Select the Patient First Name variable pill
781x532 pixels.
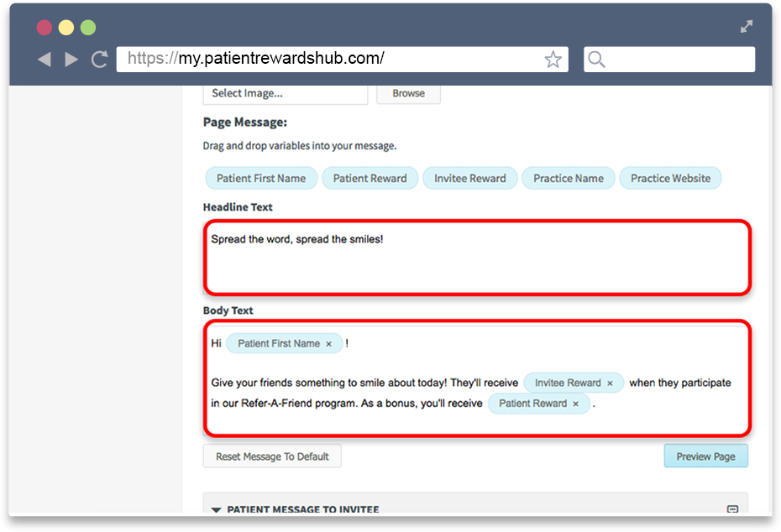(261, 178)
